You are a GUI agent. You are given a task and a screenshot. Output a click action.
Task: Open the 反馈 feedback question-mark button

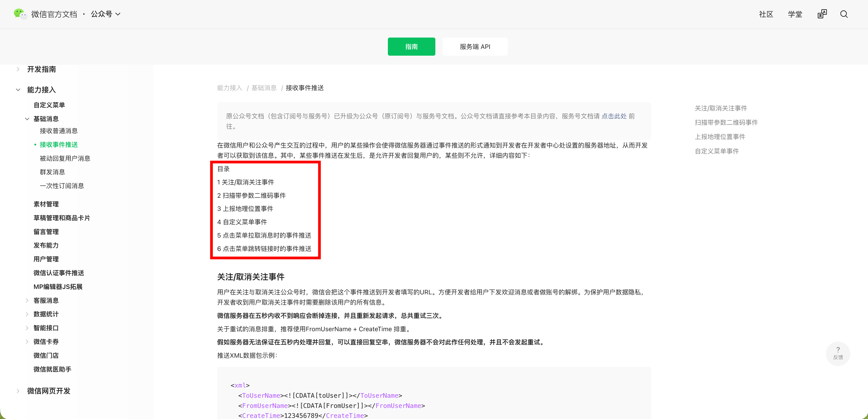point(838,352)
